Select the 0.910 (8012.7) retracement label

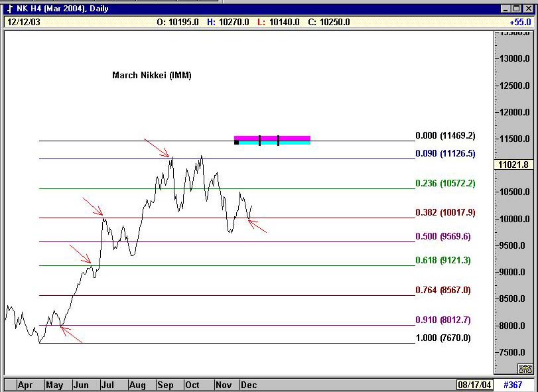443,320
